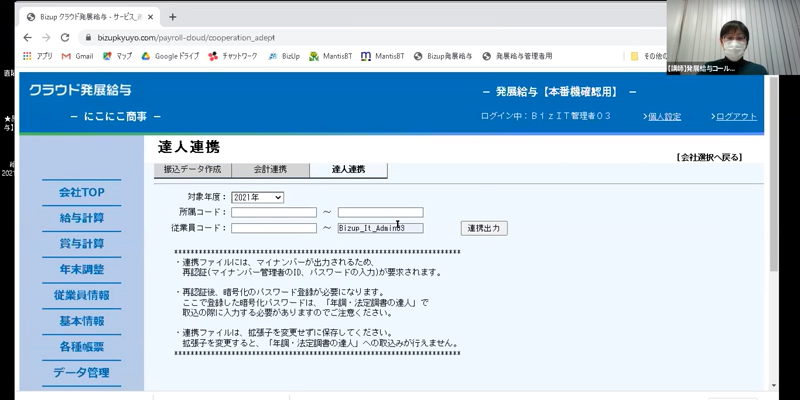Click 【会社選択へ戻る】 link

pyautogui.click(x=709, y=158)
